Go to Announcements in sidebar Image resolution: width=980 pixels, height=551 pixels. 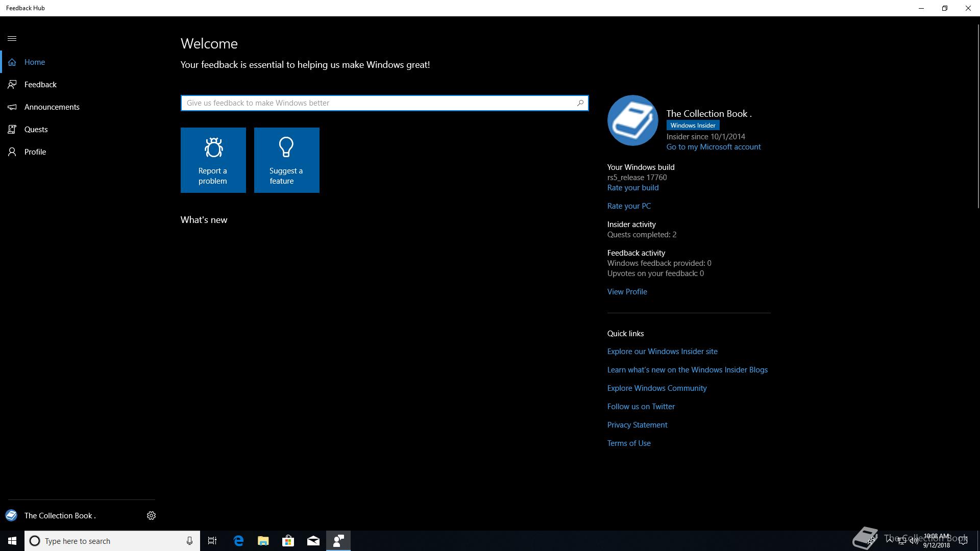(x=52, y=107)
